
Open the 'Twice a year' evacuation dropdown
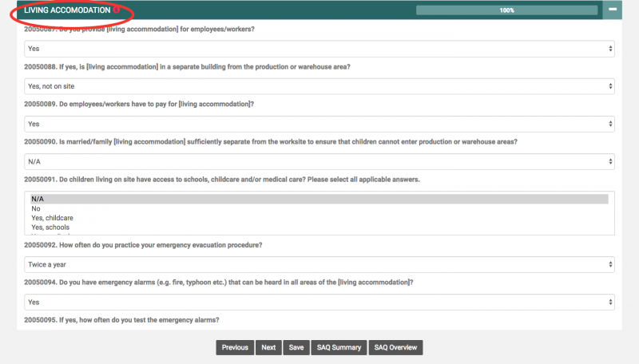pyautogui.click(x=318, y=264)
